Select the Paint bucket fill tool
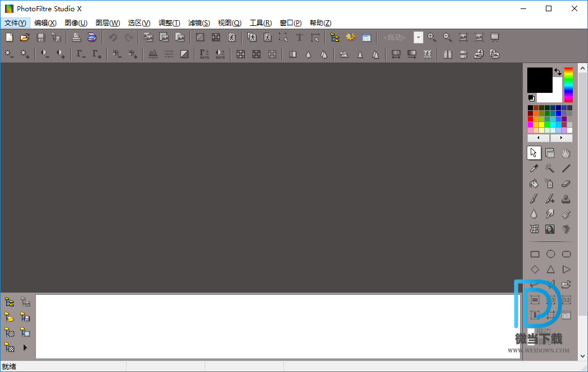588x372 pixels. [x=534, y=183]
